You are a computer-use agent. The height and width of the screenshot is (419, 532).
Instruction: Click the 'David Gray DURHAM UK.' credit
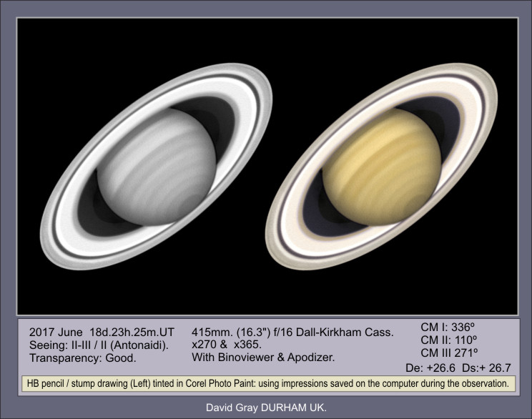[266, 408]
